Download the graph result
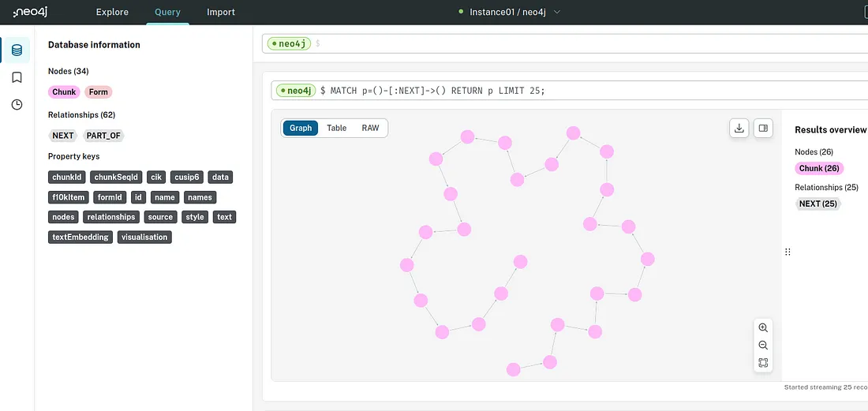 pyautogui.click(x=739, y=129)
